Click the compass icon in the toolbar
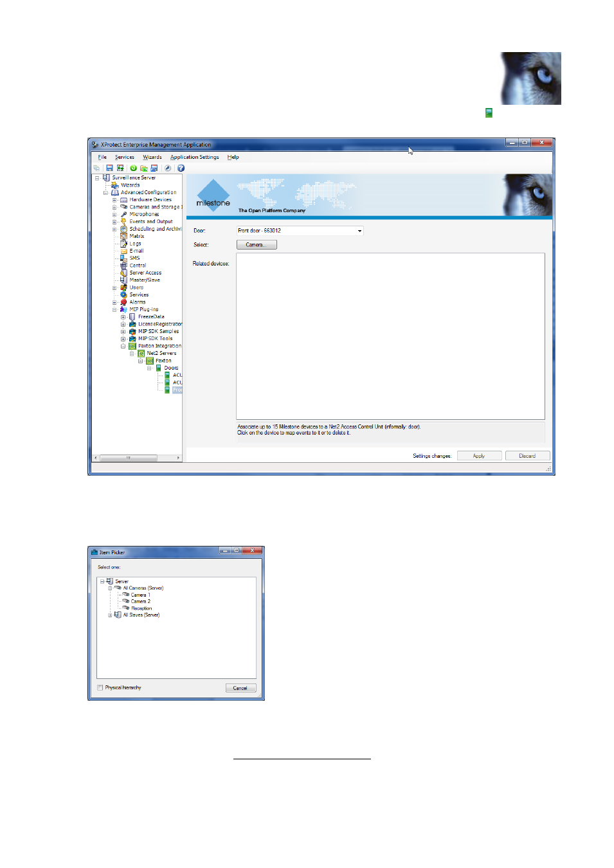 (x=168, y=168)
